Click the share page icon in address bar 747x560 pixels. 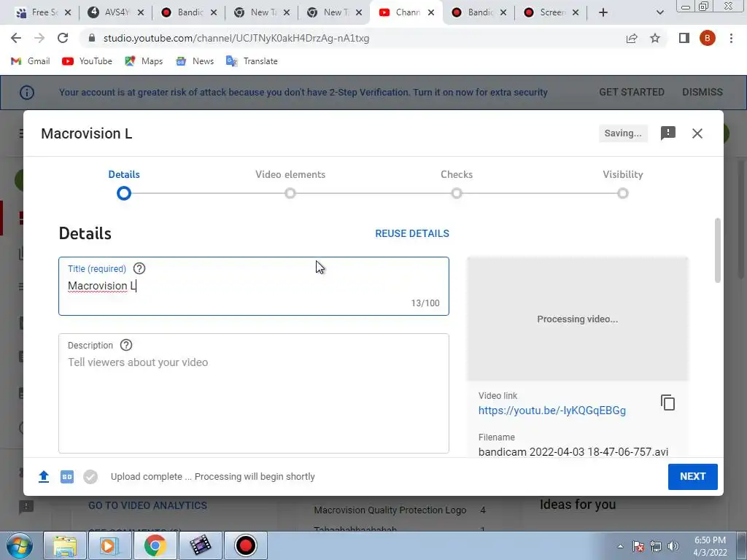click(x=632, y=38)
